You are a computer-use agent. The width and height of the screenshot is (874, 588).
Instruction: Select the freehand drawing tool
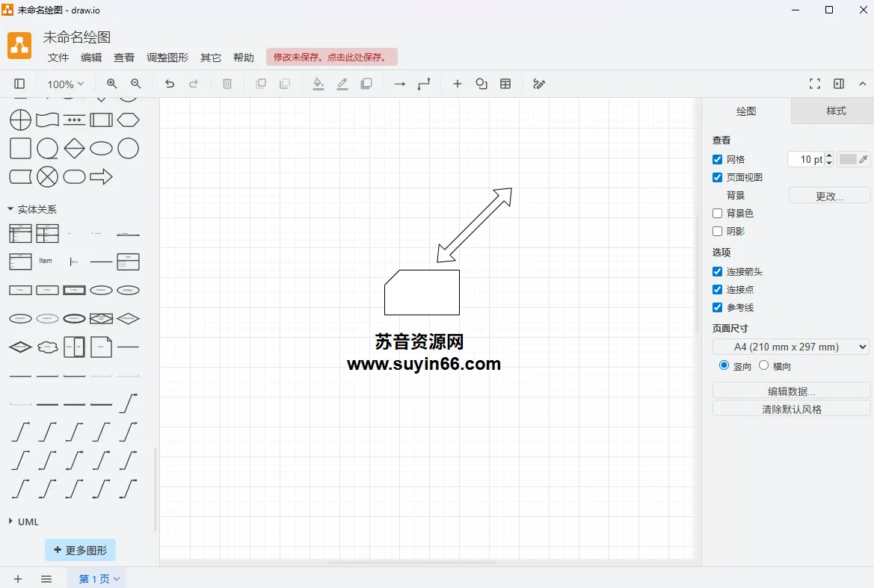pyautogui.click(x=539, y=84)
